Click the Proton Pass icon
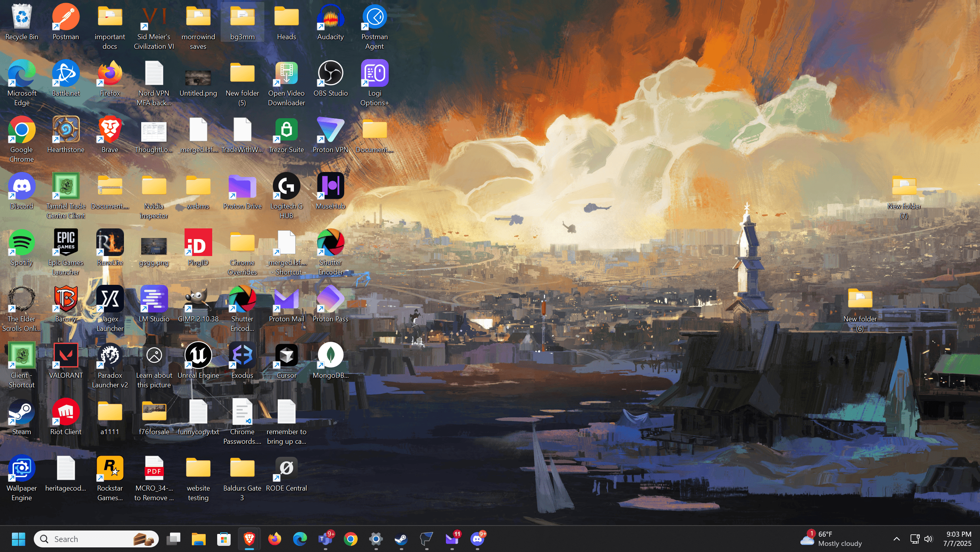This screenshot has height=552, width=980. coord(330,304)
